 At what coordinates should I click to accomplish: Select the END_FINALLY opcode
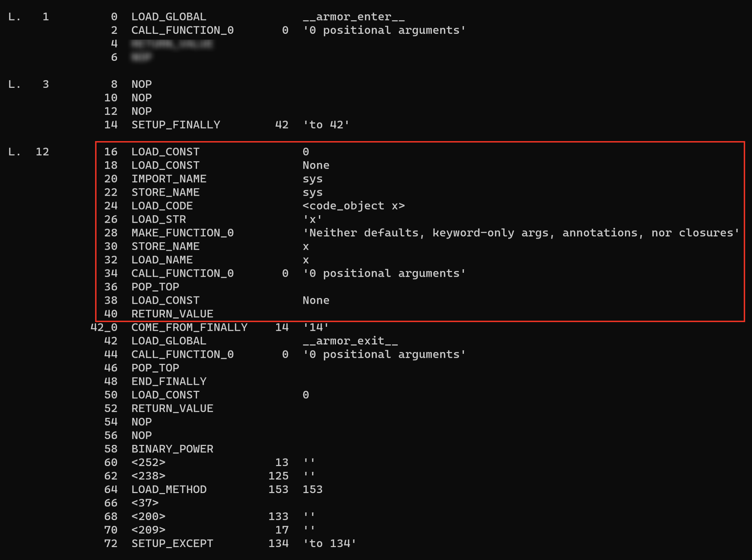coord(169,381)
